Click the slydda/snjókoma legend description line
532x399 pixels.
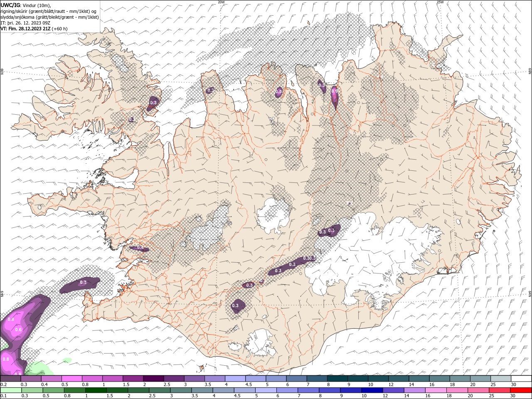(x=50, y=17)
